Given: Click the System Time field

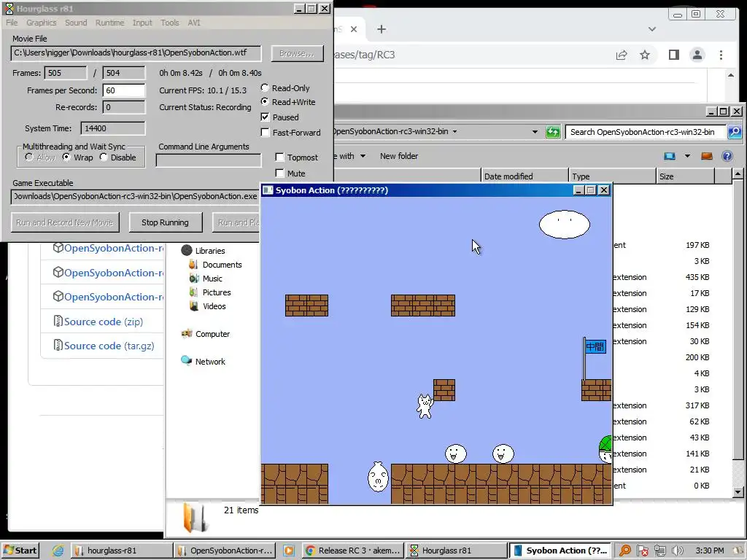Looking at the screenshot, I should (113, 128).
